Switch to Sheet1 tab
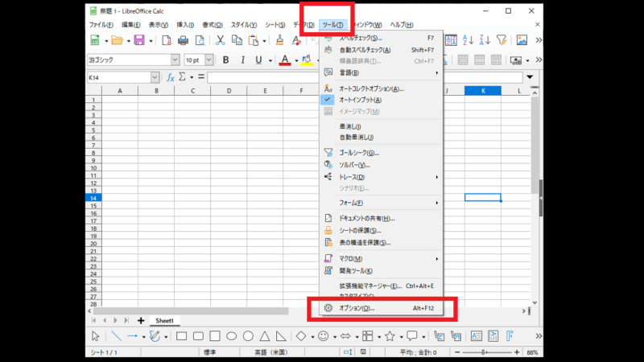This screenshot has width=644, height=362. click(164, 320)
